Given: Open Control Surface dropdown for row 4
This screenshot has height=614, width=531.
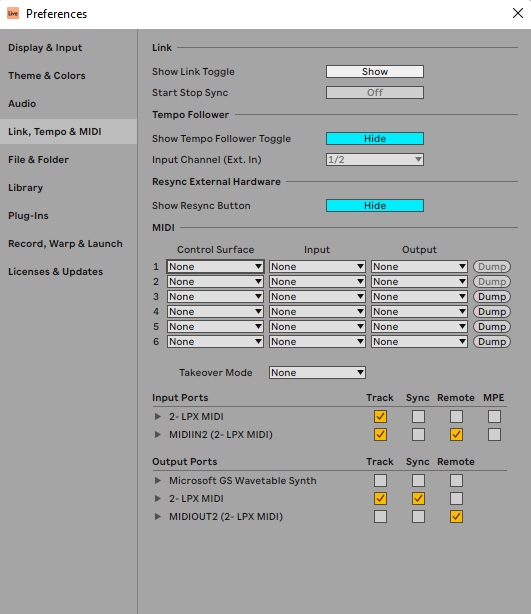Looking at the screenshot, I should click(x=215, y=312).
